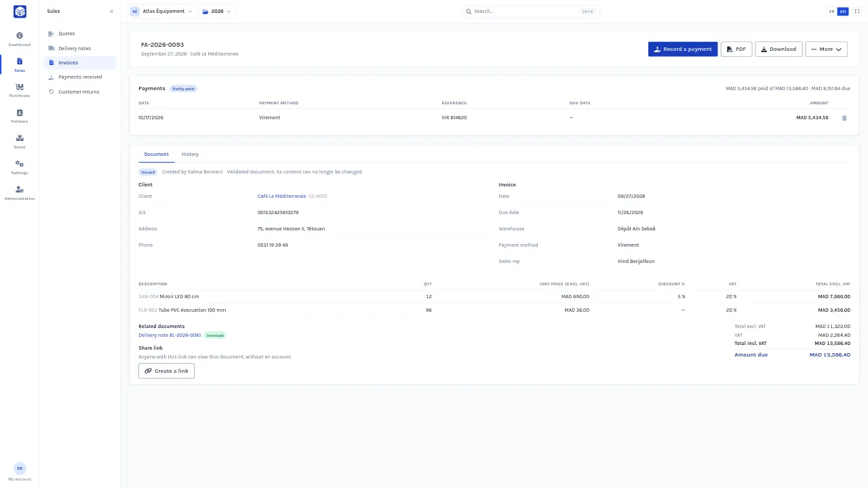Select the Miroir LED 80 cm line

494,297
